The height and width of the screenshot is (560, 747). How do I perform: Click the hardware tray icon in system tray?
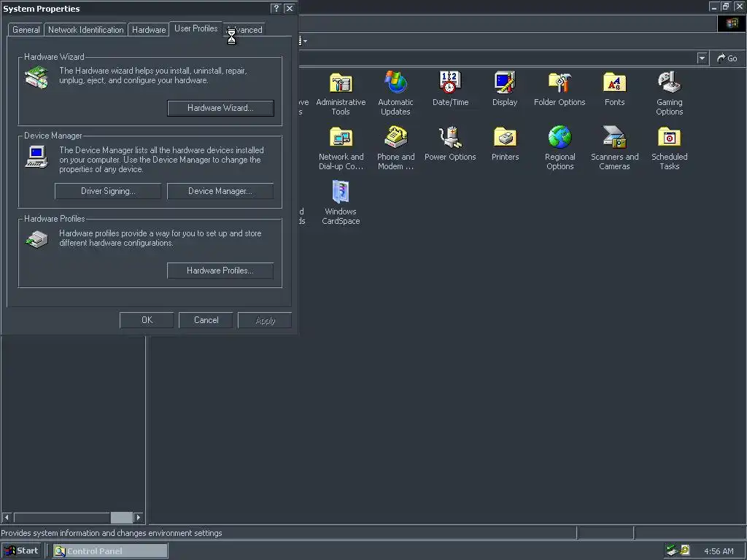tap(672, 551)
